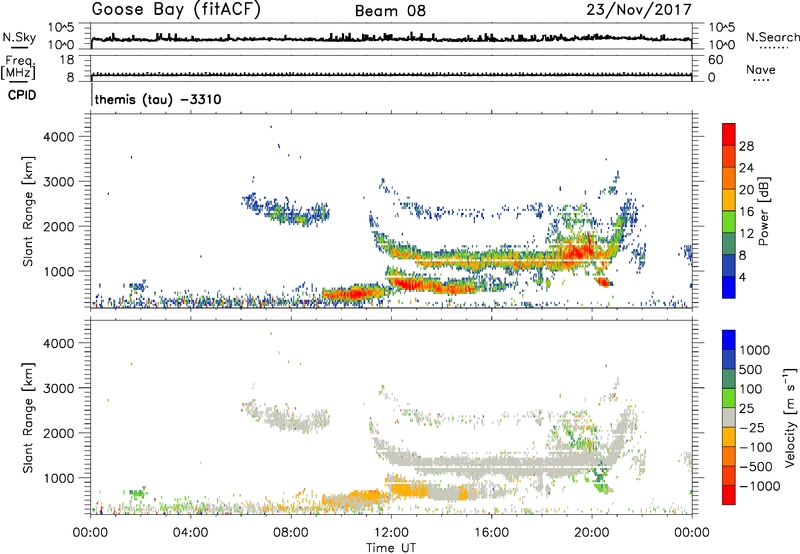Click blue top segment of velocity colorbar
The width and height of the screenshot is (800, 554).
coord(729,340)
